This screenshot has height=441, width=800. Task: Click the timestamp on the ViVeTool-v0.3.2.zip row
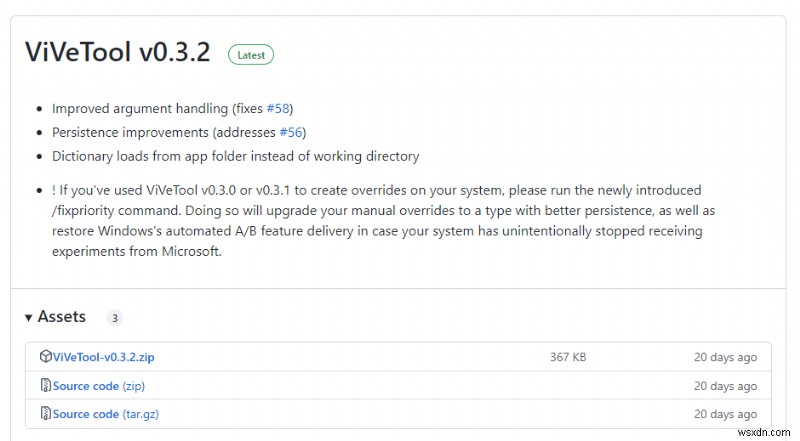(726, 357)
